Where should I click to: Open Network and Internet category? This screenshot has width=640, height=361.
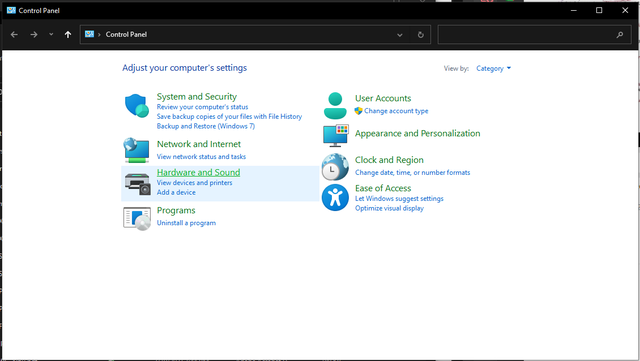click(x=199, y=144)
